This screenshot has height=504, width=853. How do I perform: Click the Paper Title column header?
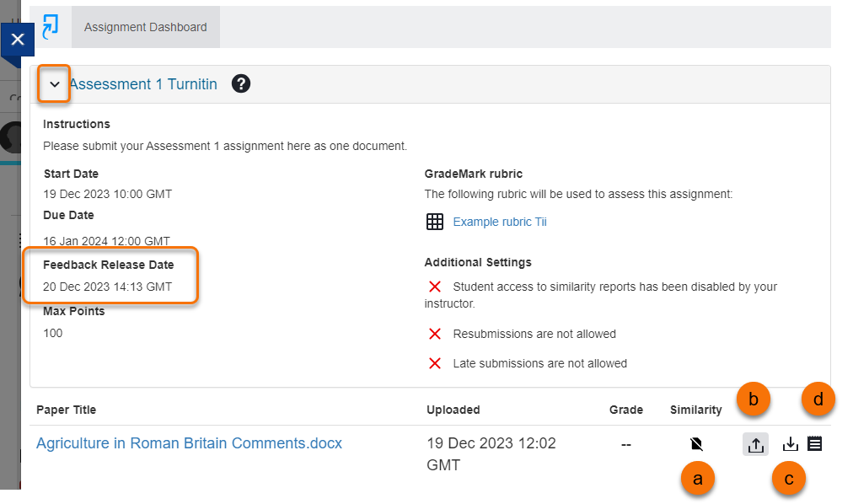pos(66,410)
